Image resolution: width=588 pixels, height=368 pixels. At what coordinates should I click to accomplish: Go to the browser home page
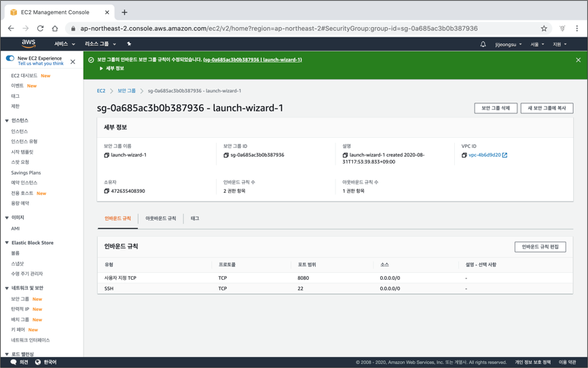(55, 29)
